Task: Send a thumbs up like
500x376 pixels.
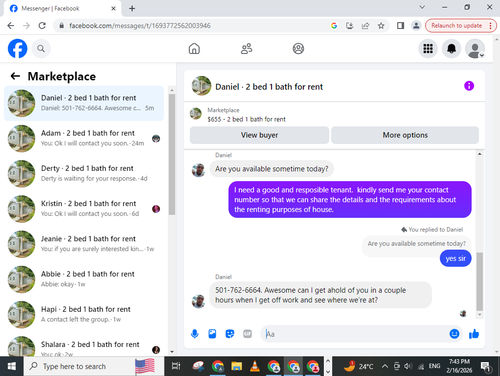Action: tap(474, 334)
